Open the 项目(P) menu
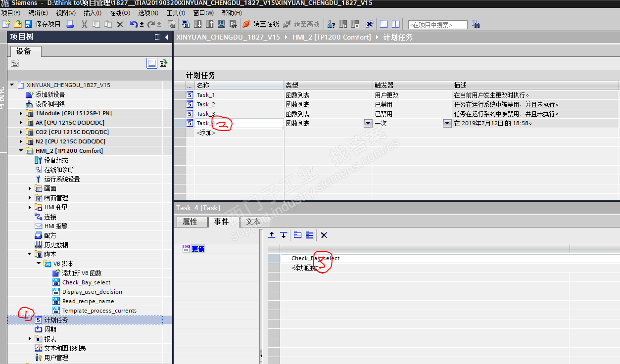 (x=11, y=13)
